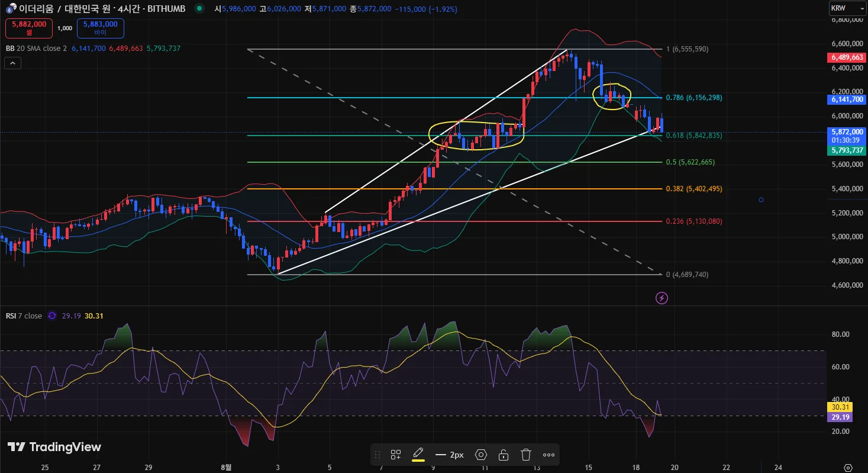
Task: Open the KRW currency dropdown
Action: [844, 8]
